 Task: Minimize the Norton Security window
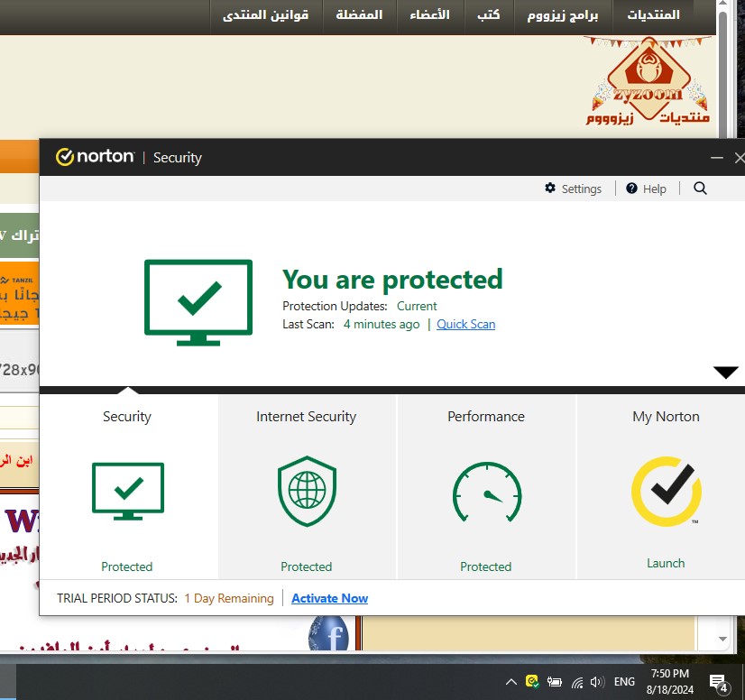[x=716, y=158]
